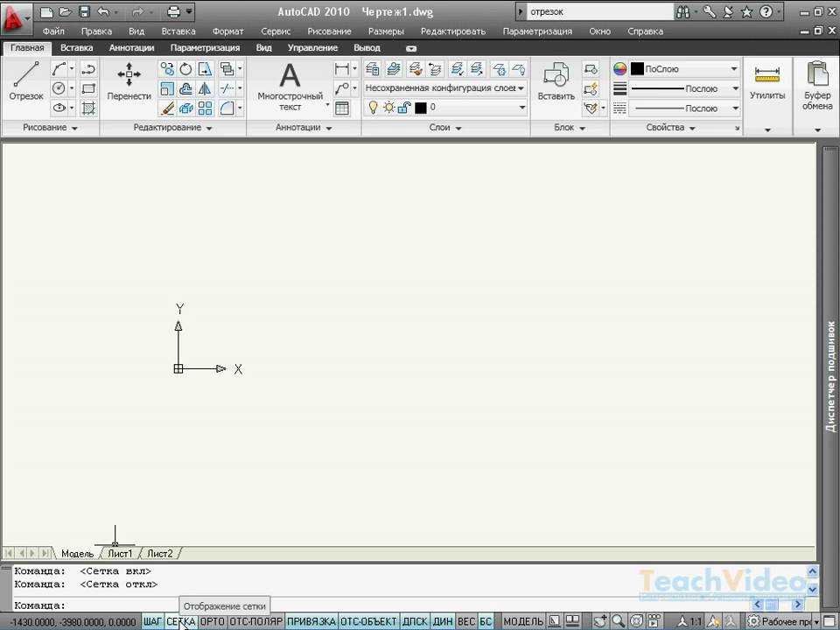
Task: Open the current layer 0 dropdown
Action: [521, 108]
